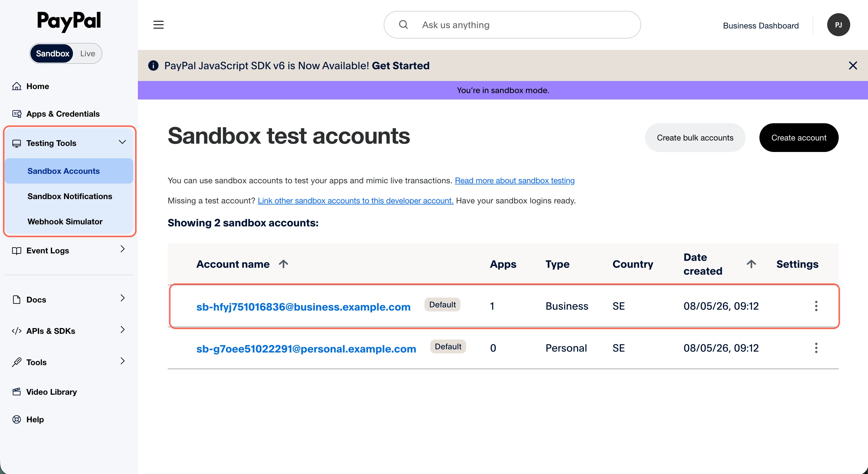Expand the Tools chevron

[x=122, y=361]
